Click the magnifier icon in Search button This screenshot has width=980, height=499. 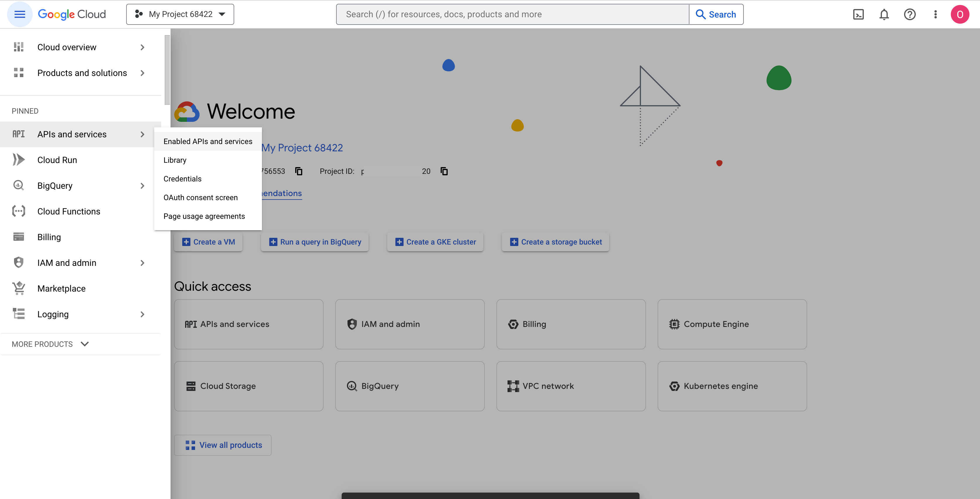(x=700, y=15)
